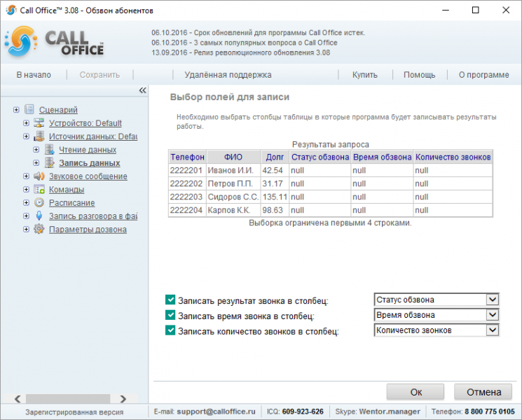
Task: Click cell Иванов И.И.
Action: (x=233, y=170)
